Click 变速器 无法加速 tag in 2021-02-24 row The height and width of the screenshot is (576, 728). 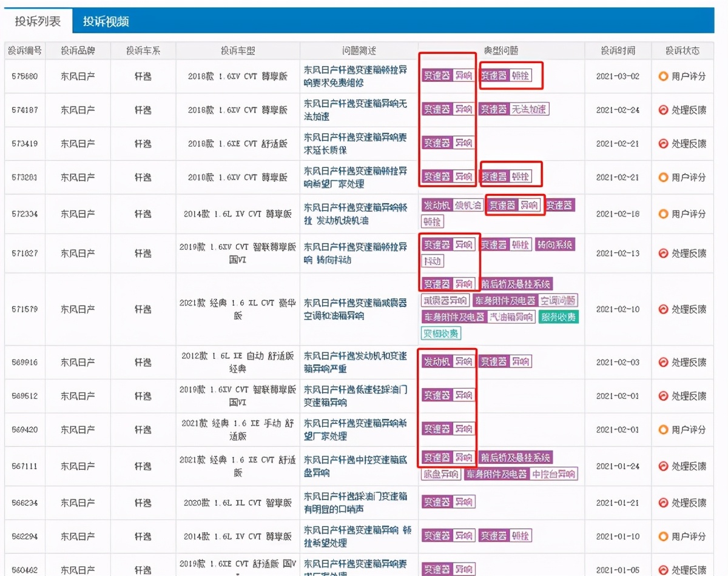coord(514,110)
